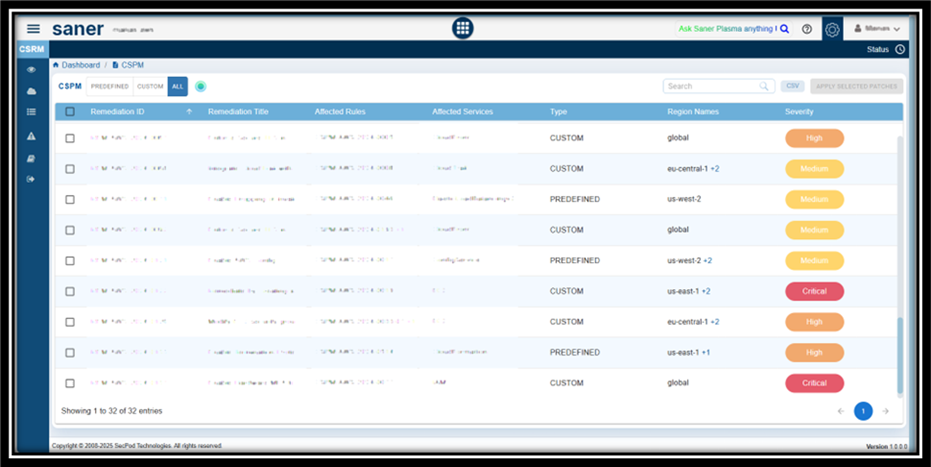The image size is (931, 467).
Task: Go to the Dashboard breadcrumb link
Action: [81, 65]
